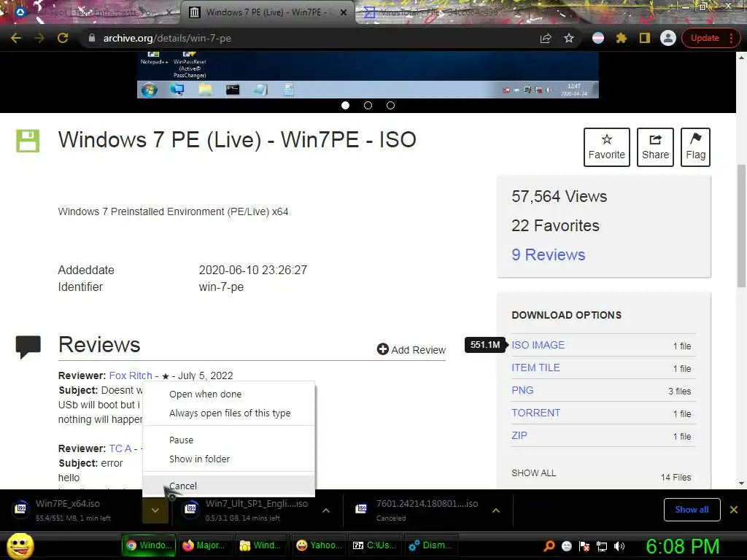Screen dimensions: 747x560
Task: Reload the archive.org page
Action: (63, 38)
